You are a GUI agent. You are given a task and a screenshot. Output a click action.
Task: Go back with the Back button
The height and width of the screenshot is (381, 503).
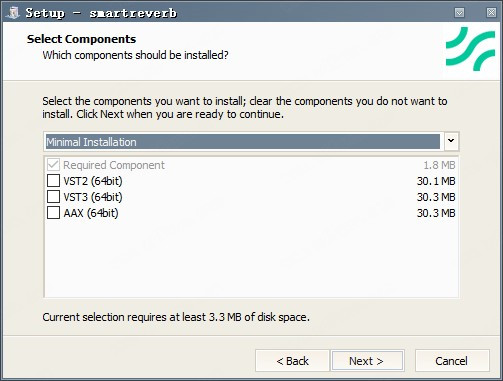pyautogui.click(x=292, y=361)
